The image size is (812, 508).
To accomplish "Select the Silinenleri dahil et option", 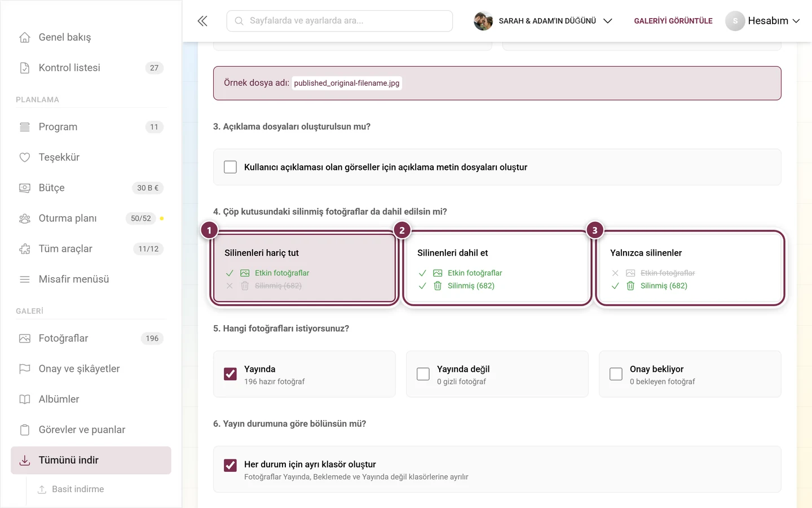I will point(497,268).
